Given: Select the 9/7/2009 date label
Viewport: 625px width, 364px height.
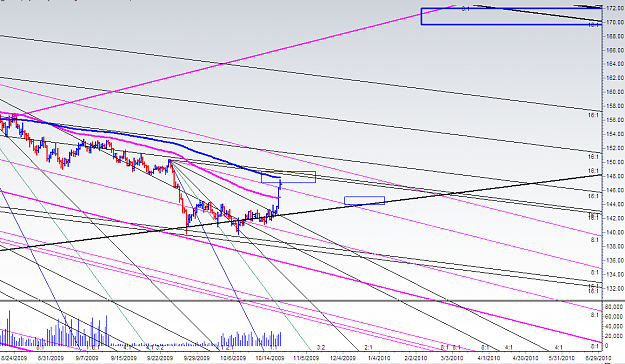Looking at the screenshot, I should tap(87, 358).
